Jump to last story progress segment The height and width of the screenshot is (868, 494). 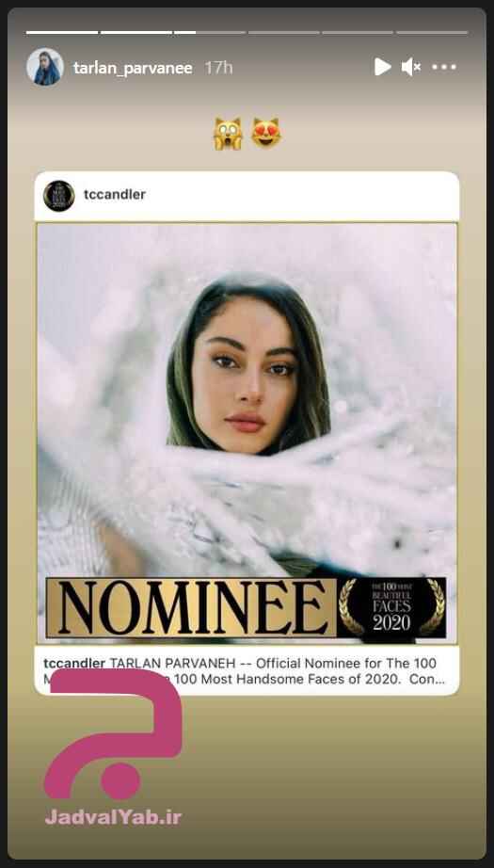point(432,33)
